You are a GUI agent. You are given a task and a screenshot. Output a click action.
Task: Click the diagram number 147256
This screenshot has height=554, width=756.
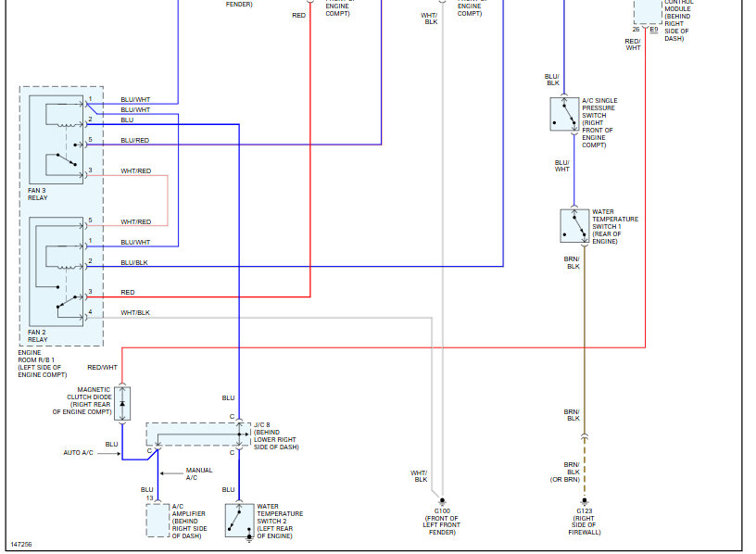click(21, 544)
